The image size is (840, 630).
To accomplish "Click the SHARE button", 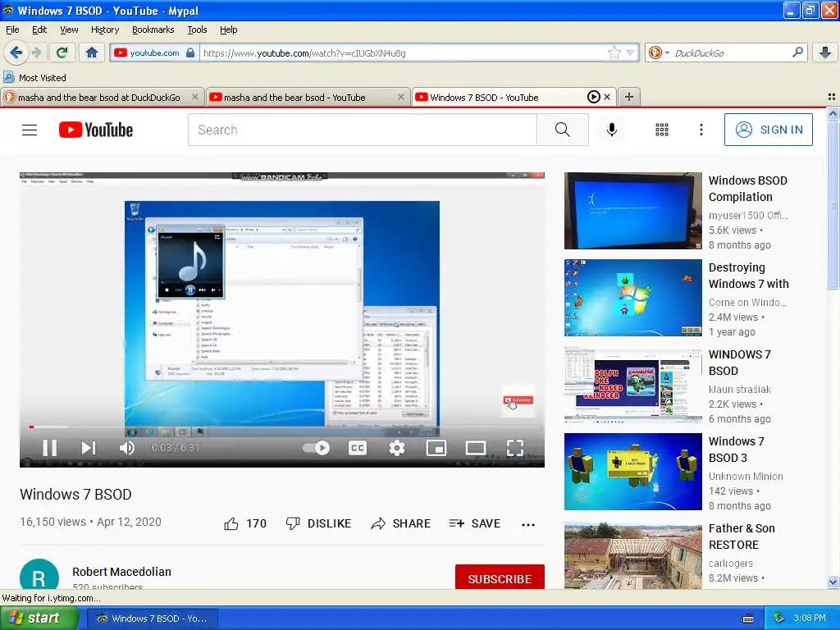I will (400, 523).
